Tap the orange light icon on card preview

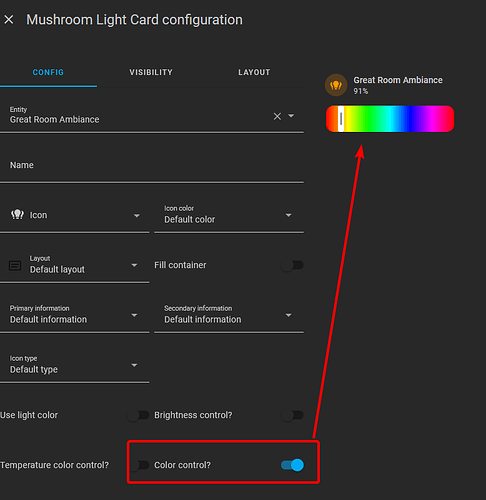click(x=336, y=85)
